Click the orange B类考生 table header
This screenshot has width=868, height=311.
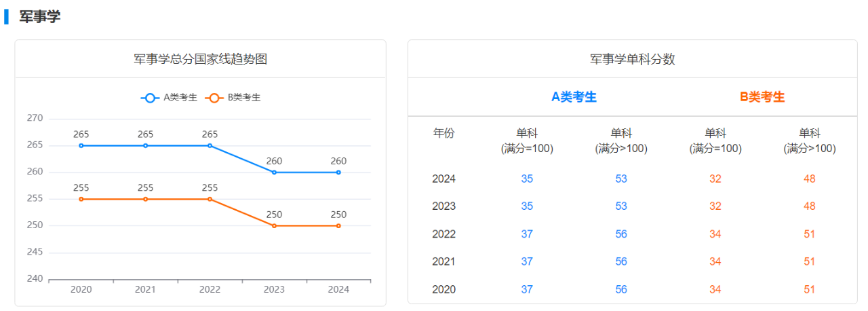pos(762,97)
